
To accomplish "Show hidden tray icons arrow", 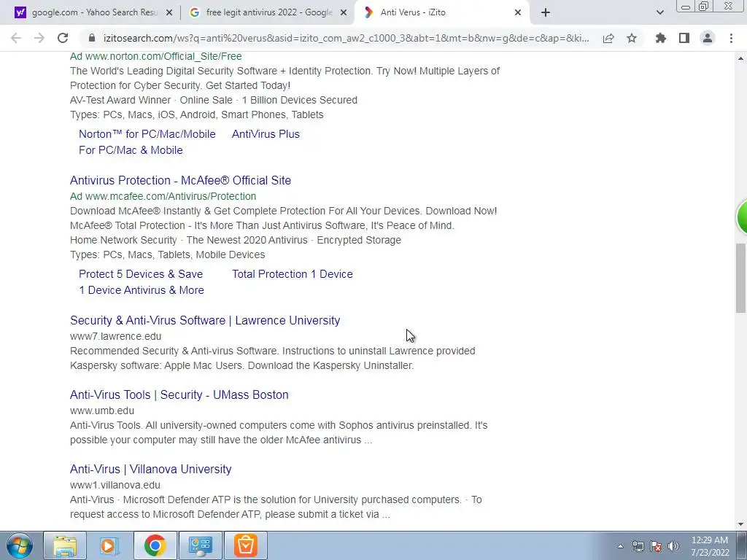I will click(620, 546).
